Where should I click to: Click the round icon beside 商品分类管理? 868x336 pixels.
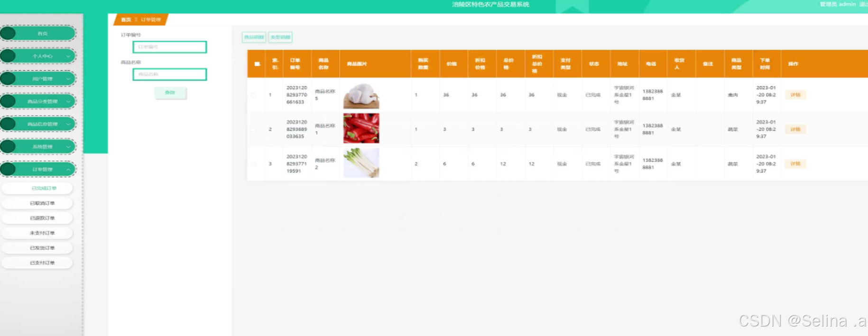pyautogui.click(x=8, y=101)
